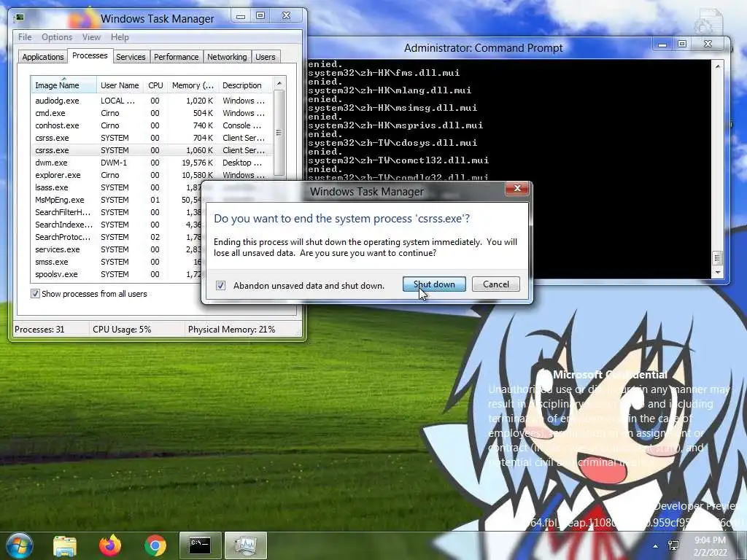Image resolution: width=747 pixels, height=560 pixels.
Task: Sort by the Image Name column header
Action: point(64,85)
